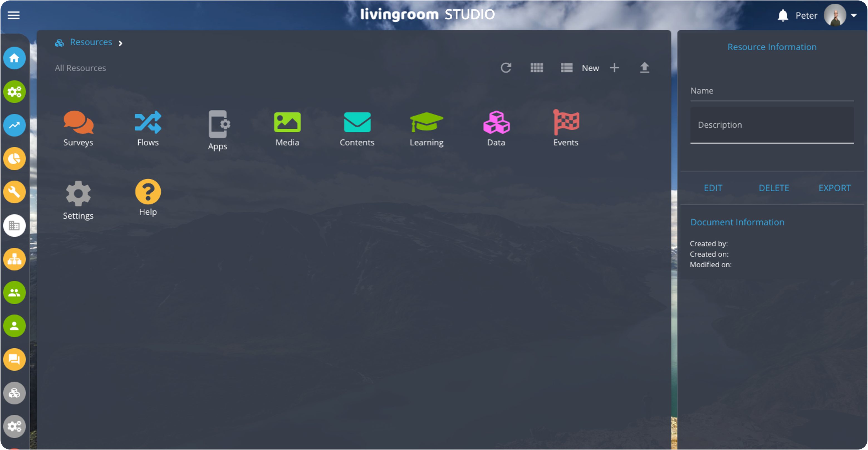Click the Resource Information heading
The image size is (868, 450).
pyautogui.click(x=772, y=47)
